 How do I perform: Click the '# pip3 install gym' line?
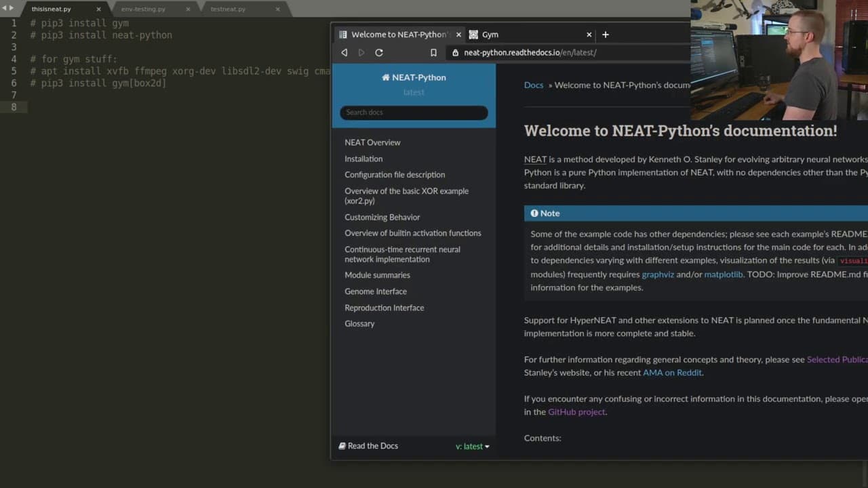[x=79, y=23]
